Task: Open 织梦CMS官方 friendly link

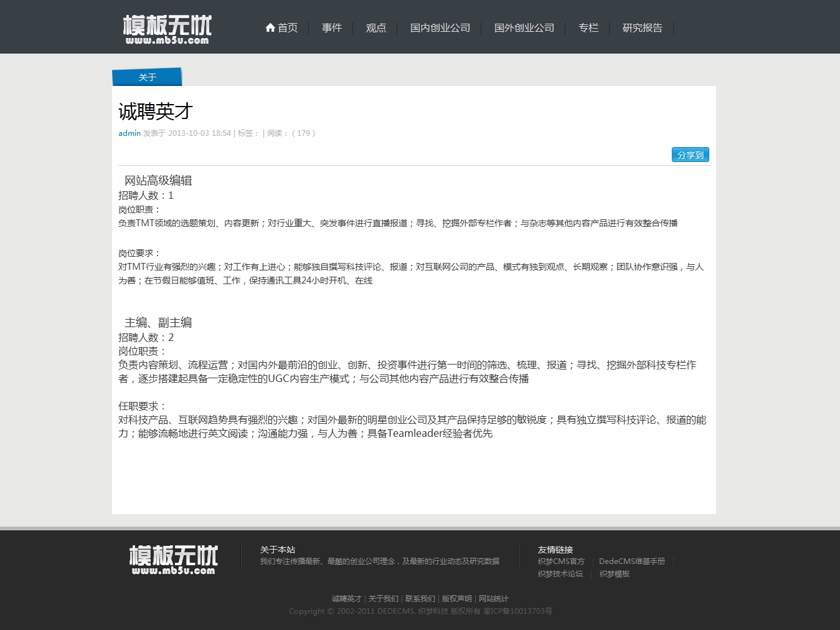Action: tap(561, 561)
